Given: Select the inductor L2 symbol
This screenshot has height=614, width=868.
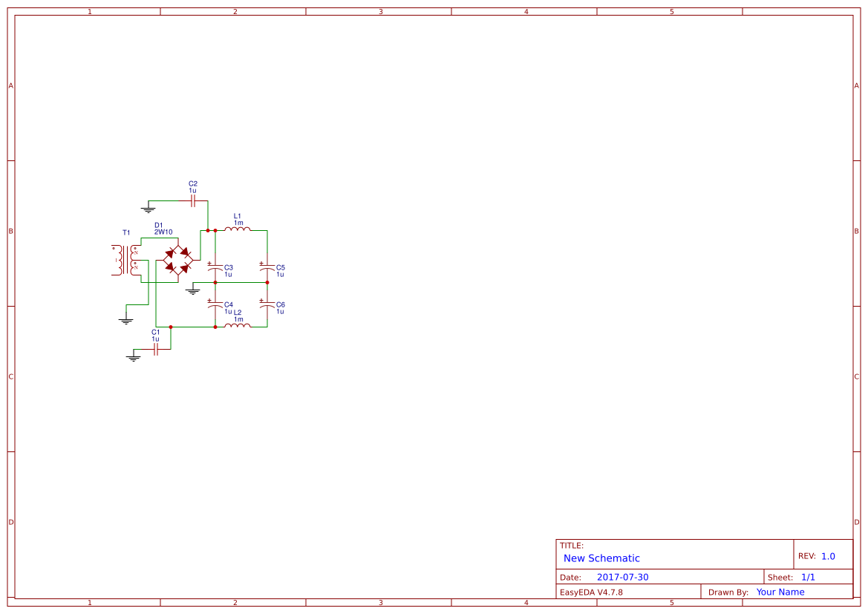Looking at the screenshot, I should tap(238, 326).
